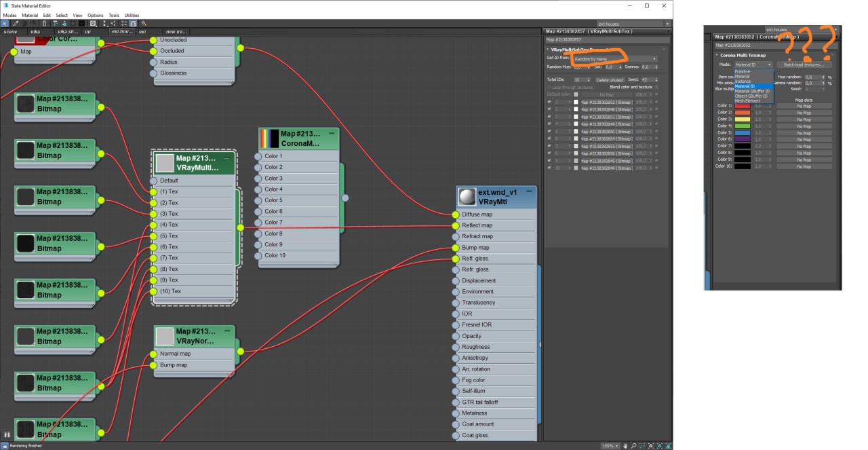Toggle checkbox for texture ID 10 row

pos(549,168)
